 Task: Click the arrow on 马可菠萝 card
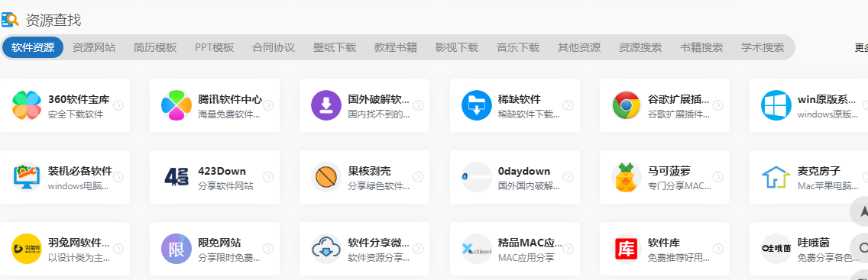pyautogui.click(x=718, y=177)
